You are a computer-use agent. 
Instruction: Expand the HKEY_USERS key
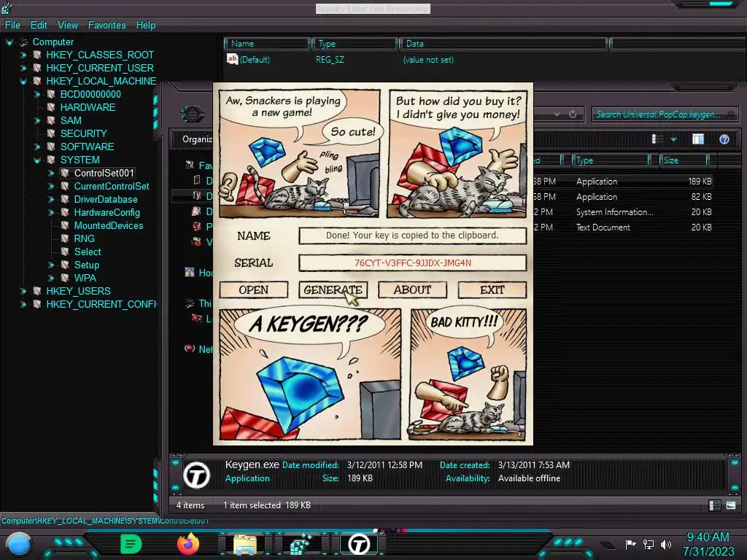[23, 291]
